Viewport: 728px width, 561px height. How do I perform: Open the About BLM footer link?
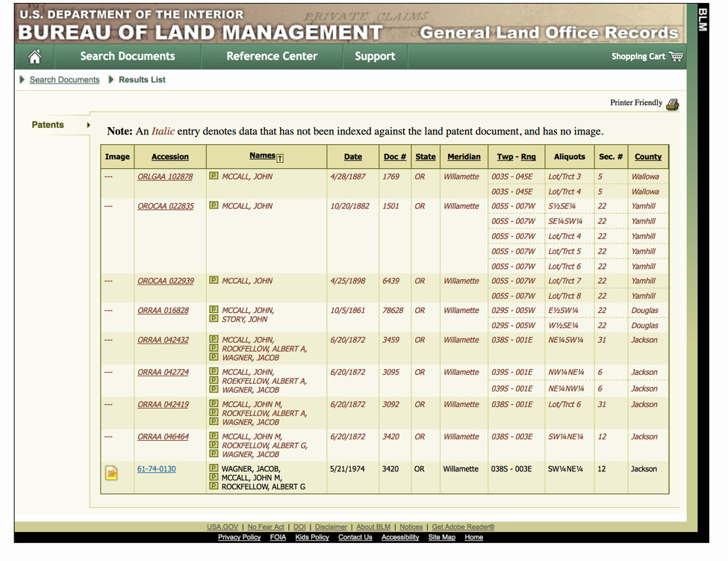[373, 527]
